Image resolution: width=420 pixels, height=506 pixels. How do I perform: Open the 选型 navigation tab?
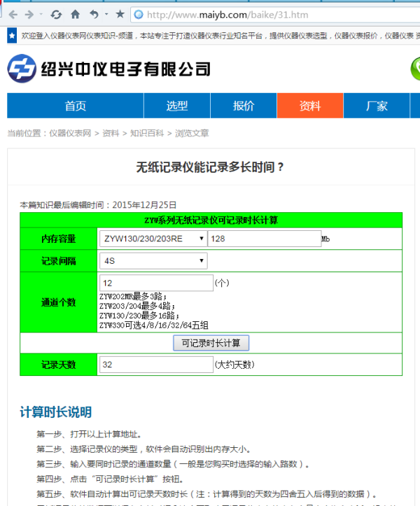pyautogui.click(x=177, y=106)
